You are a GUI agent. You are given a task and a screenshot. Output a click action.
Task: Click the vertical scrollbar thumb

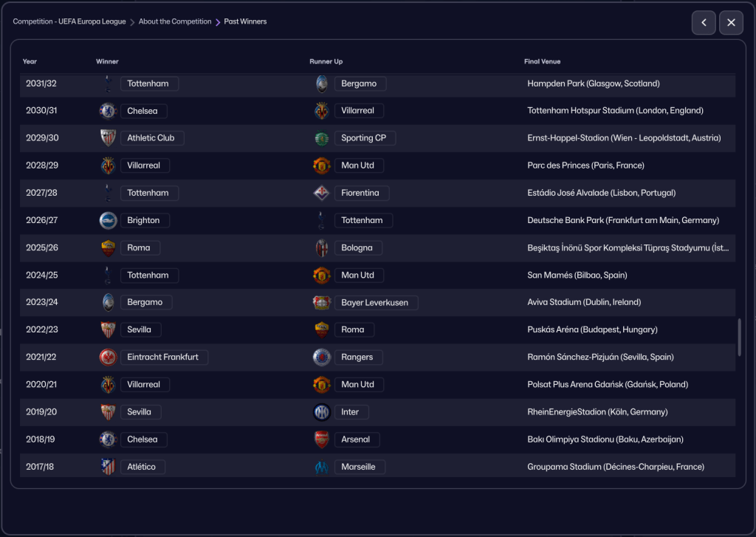coord(739,337)
